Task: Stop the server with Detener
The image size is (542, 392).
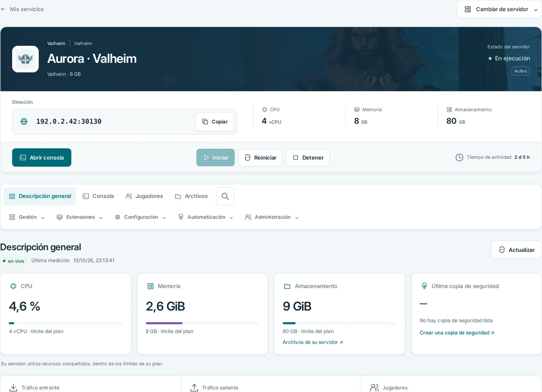Action: tap(308, 157)
